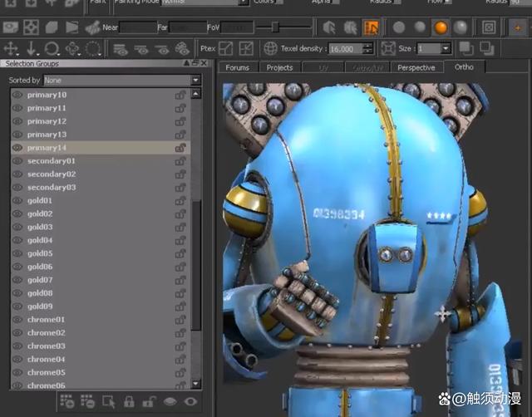The height and width of the screenshot is (417, 532).
Task: Toggle visibility of chrome04 group
Action: pos(17,360)
